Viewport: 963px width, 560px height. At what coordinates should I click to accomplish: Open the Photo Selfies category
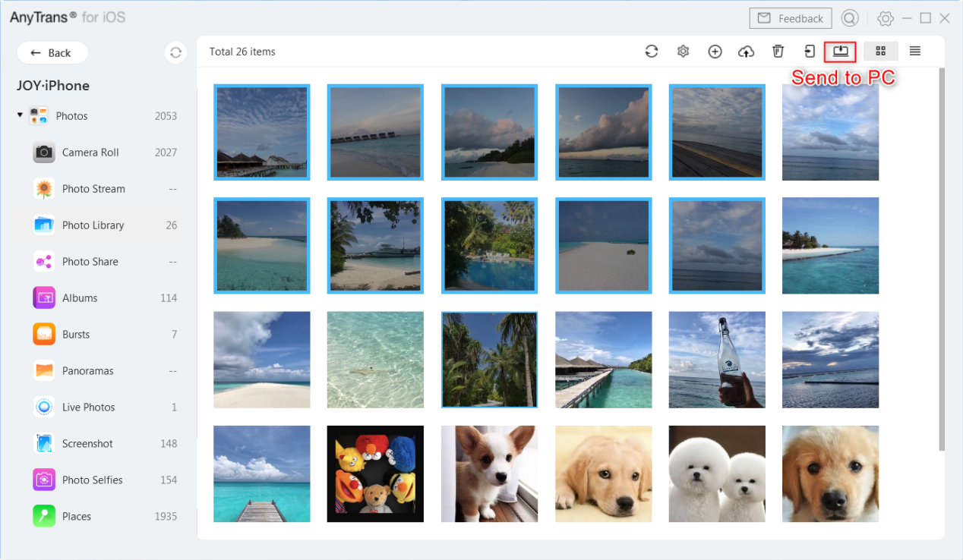pos(93,480)
